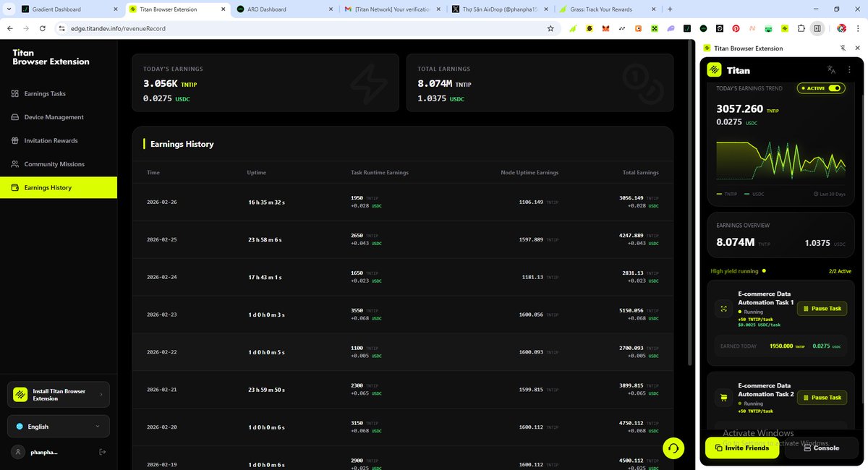Pause E-commerce Data Automation Task 1
This screenshot has height=470, width=868.
coord(822,309)
